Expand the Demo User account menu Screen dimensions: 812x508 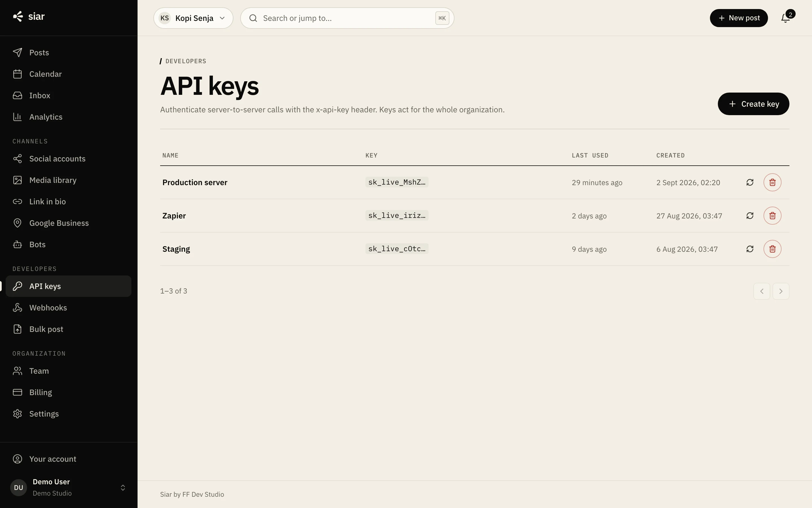[x=69, y=487]
